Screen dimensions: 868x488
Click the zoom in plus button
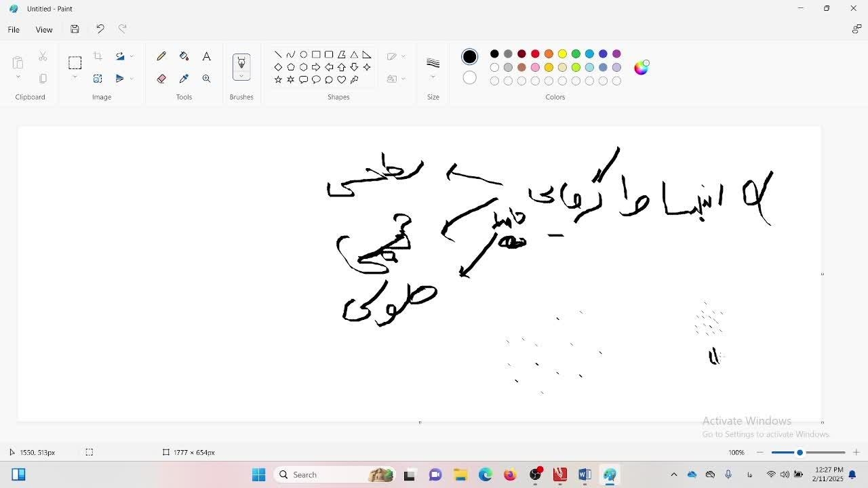pos(856,452)
